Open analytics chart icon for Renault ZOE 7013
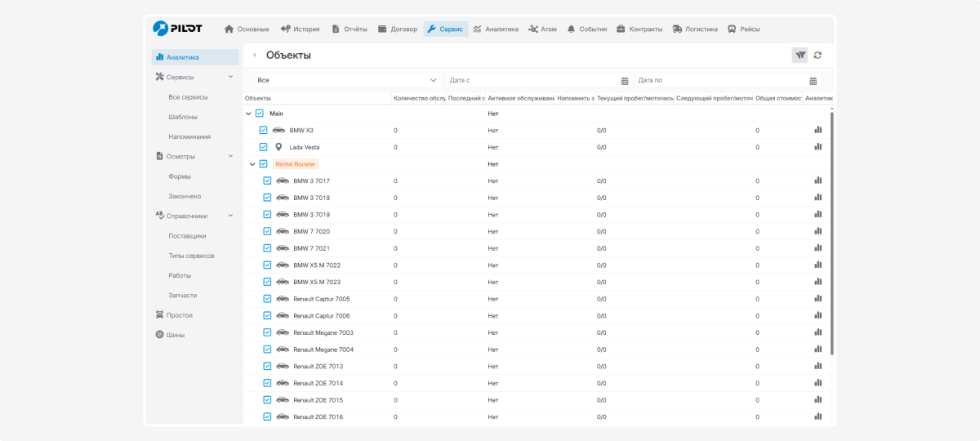Screen dimensions: 980x441 pos(817,366)
